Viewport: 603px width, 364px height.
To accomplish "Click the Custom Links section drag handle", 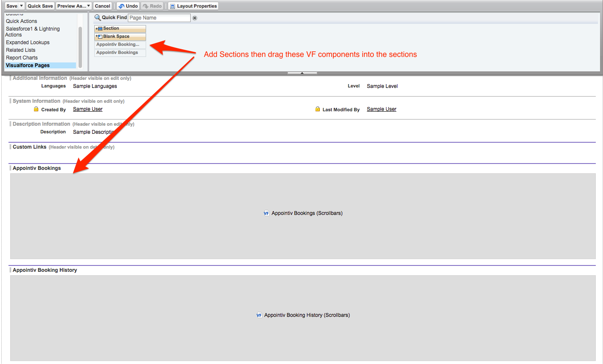I will click(11, 147).
